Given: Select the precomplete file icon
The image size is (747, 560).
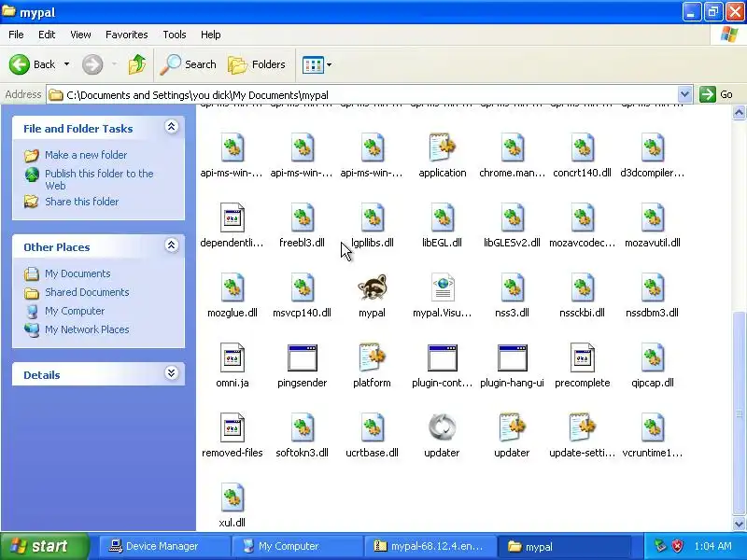Looking at the screenshot, I should coord(582,357).
